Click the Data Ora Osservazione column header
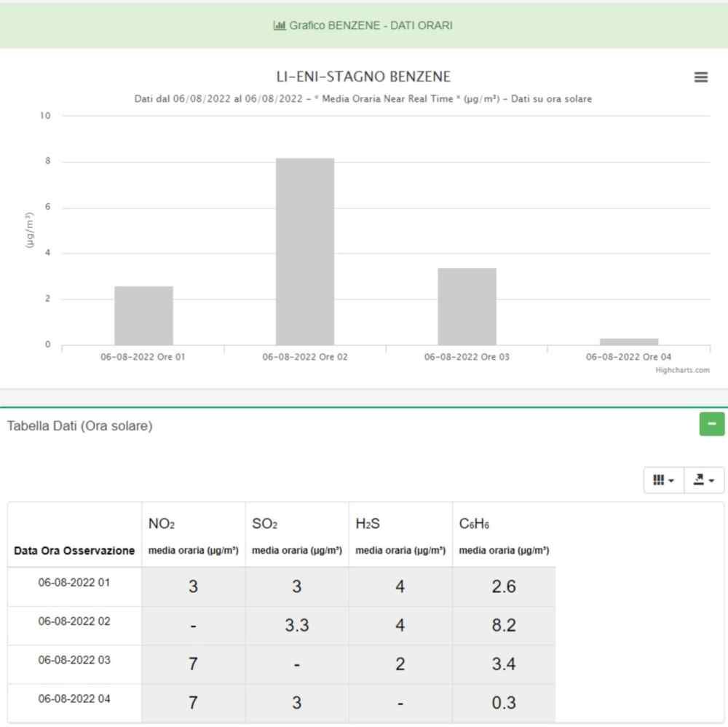 (74, 551)
